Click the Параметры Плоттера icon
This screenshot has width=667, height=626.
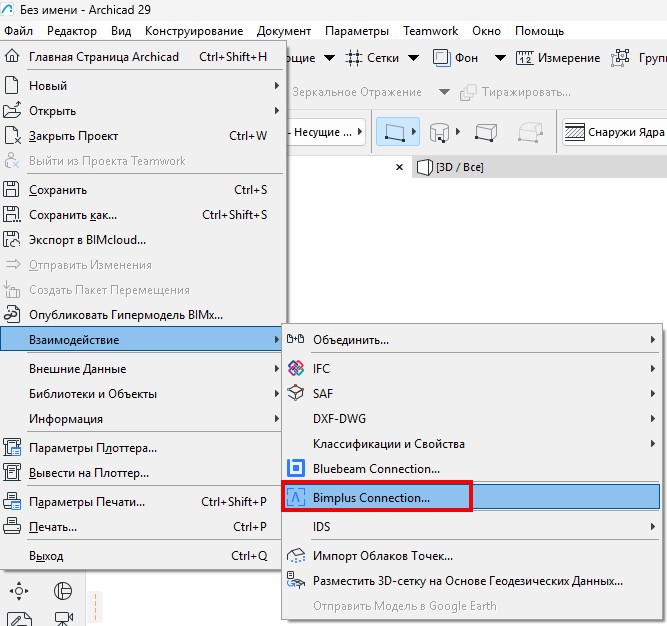(x=12, y=447)
